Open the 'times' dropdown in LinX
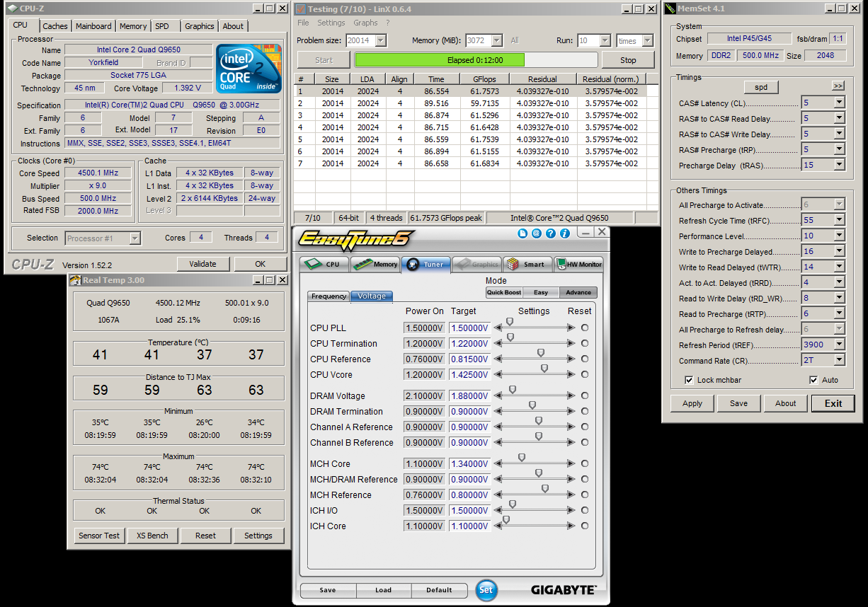868x607 pixels. pos(649,41)
